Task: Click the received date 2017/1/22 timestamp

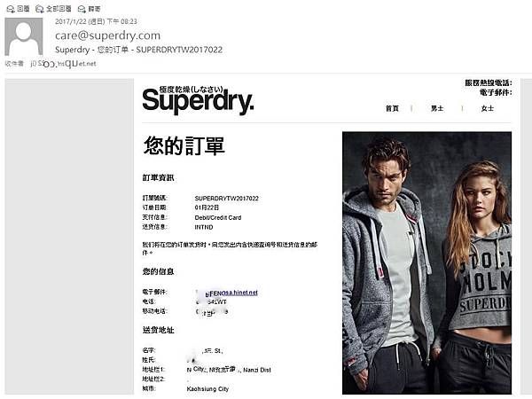Action: tap(96, 21)
